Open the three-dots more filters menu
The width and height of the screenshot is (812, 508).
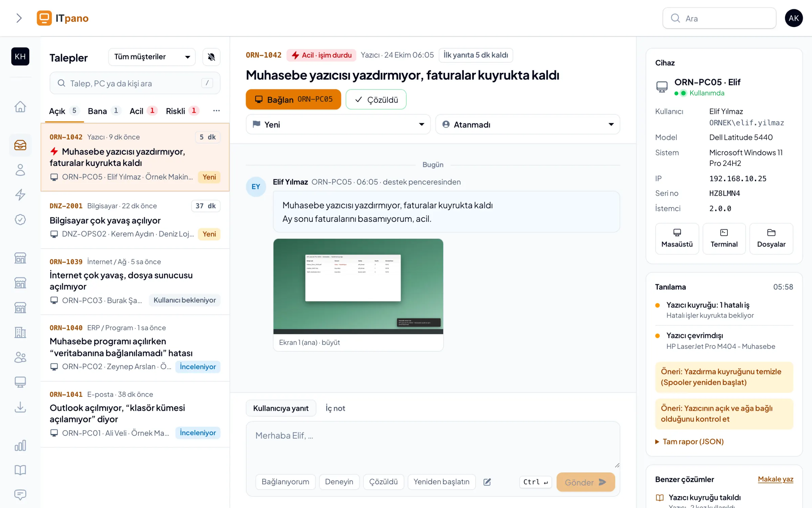pyautogui.click(x=217, y=111)
